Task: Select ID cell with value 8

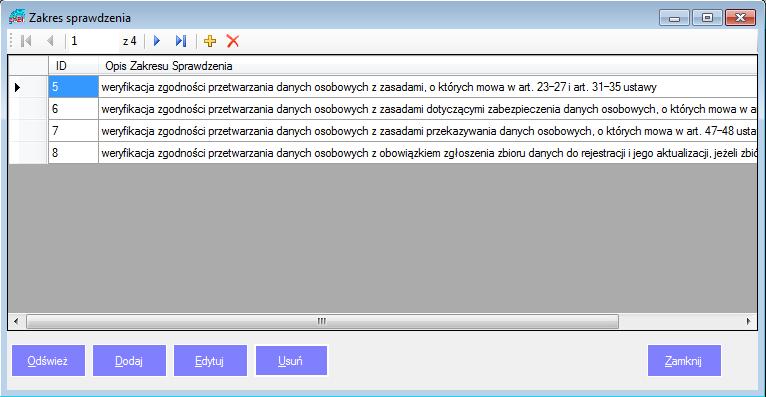Action: pos(73,153)
